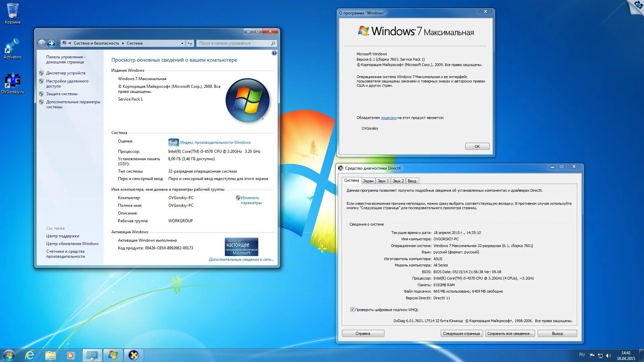Click 'Сохранить все сведения...' button
The height and width of the screenshot is (362, 644).
(510, 334)
